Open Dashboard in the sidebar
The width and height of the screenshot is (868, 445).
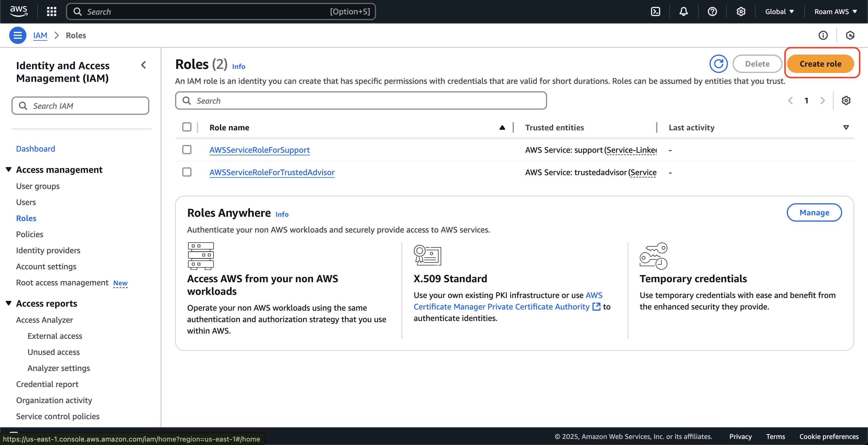click(35, 149)
